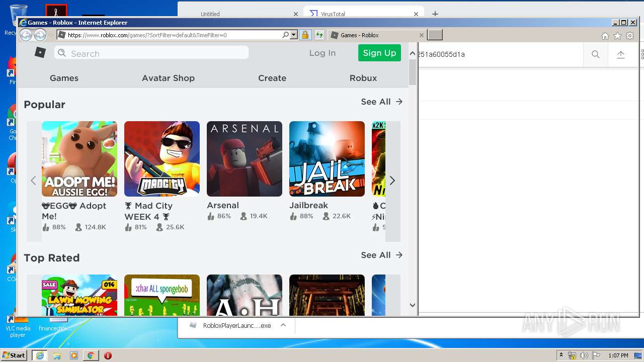Open the Adopt Me game thumbnail
This screenshot has width=644, height=362.
pos(79,159)
